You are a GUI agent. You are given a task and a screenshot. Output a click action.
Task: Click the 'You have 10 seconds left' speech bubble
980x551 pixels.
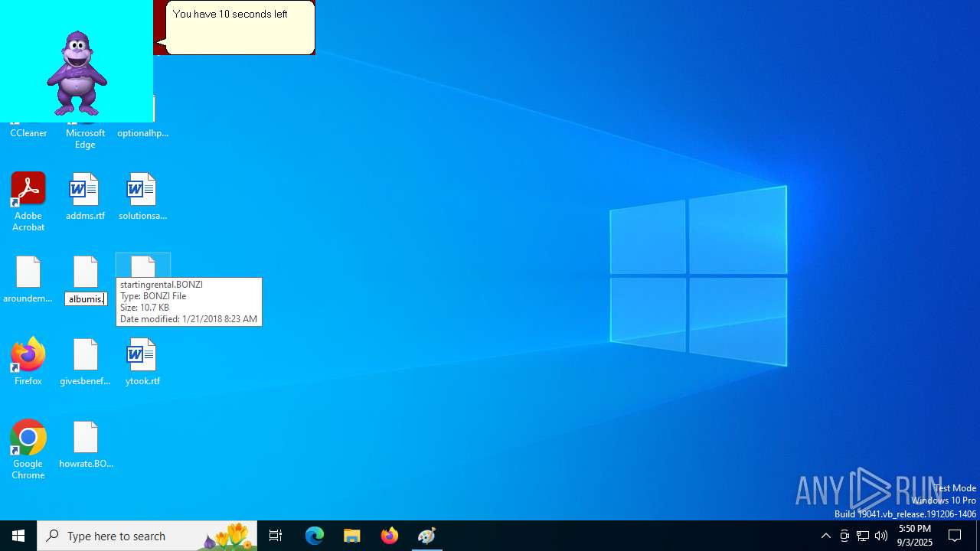tap(240, 28)
